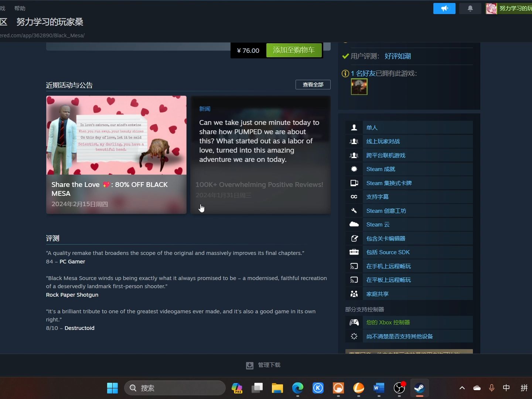Image resolution: width=532 pixels, height=399 pixels.
Task: Open Task View on taskbar
Action: (257, 388)
